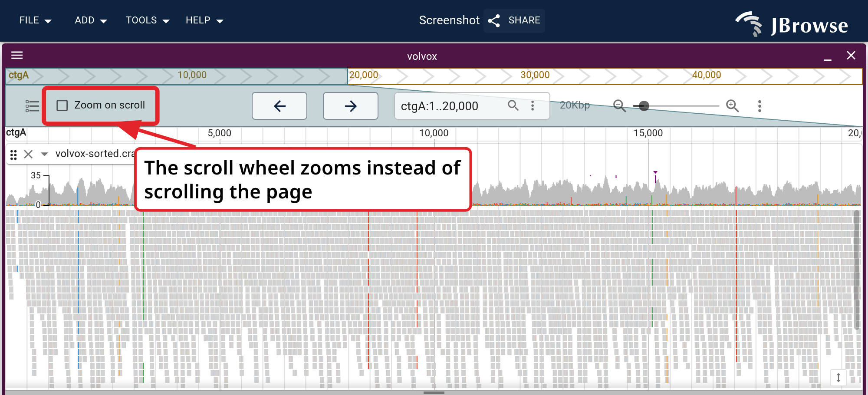Open the track selector list icon
Image resolution: width=868 pixels, height=395 pixels.
[32, 106]
